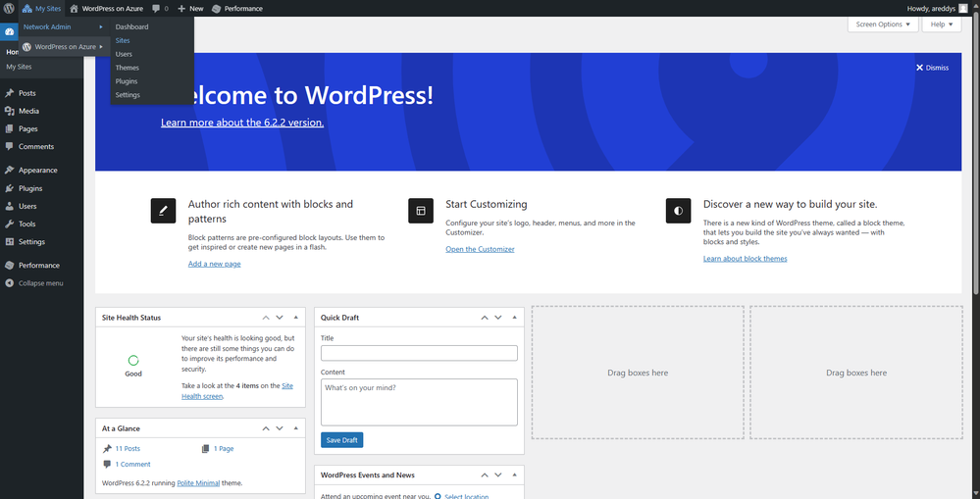Open Users via the sidebar person icon
The image size is (980, 499).
point(9,206)
